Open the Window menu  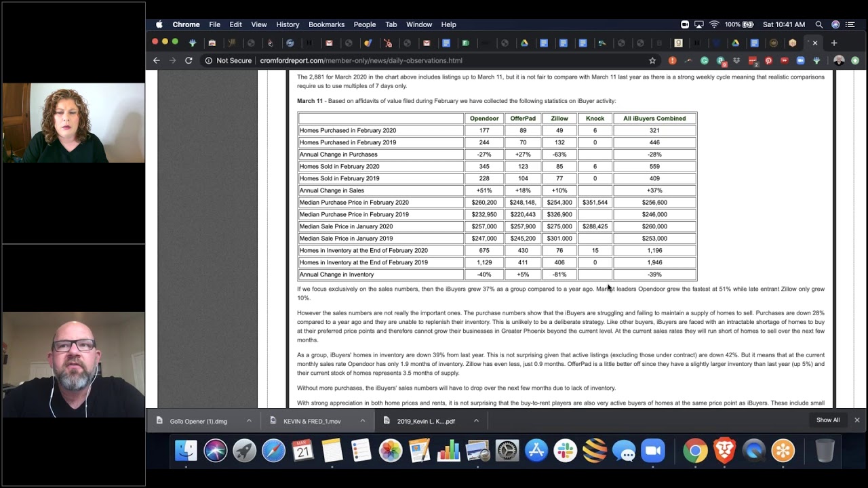pyautogui.click(x=419, y=24)
